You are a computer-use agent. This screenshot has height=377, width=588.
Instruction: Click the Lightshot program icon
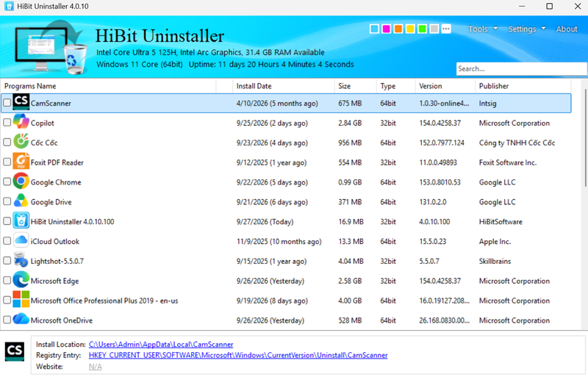[21, 260]
